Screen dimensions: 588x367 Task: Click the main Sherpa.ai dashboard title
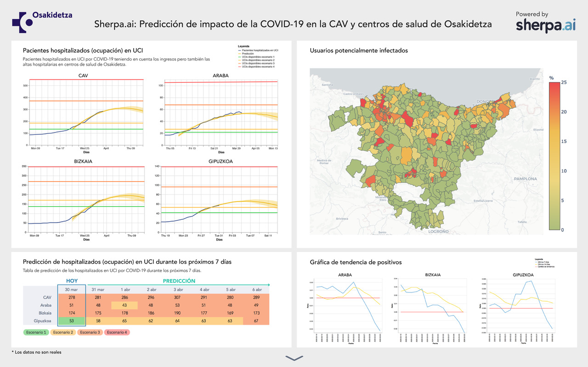click(x=293, y=24)
